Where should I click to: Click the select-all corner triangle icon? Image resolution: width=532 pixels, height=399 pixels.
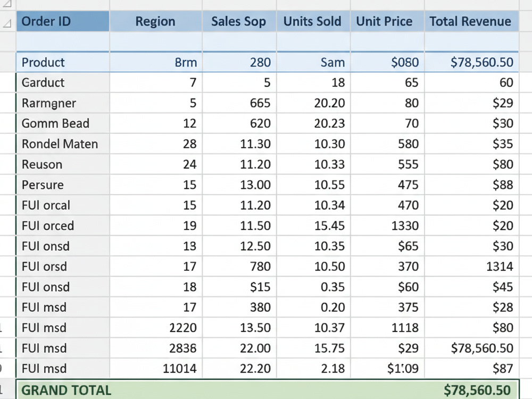7,3
